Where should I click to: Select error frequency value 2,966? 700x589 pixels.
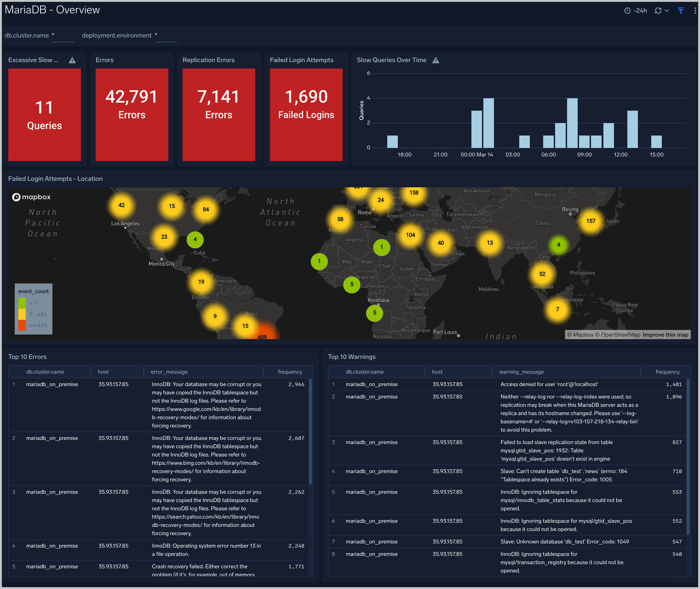[296, 385]
